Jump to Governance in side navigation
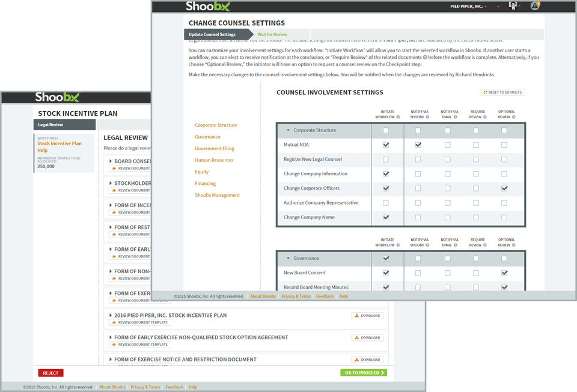The image size is (577, 392). [x=207, y=137]
